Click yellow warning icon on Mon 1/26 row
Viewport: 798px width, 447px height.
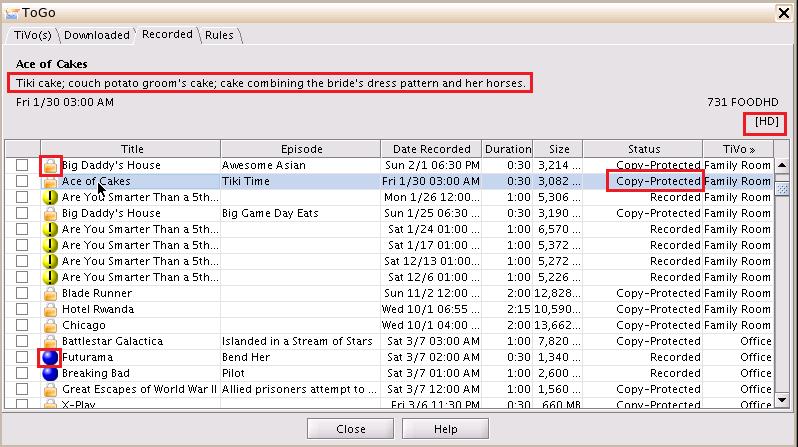[50, 198]
